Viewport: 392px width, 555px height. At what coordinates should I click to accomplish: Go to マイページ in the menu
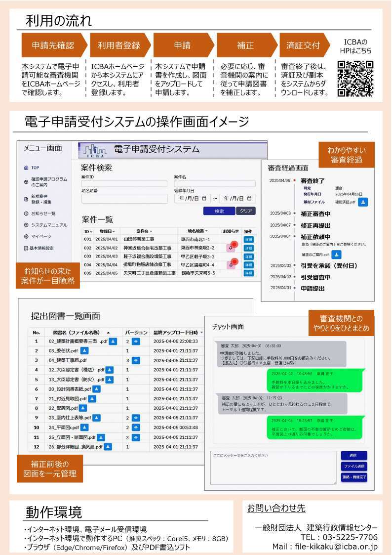(x=38, y=236)
